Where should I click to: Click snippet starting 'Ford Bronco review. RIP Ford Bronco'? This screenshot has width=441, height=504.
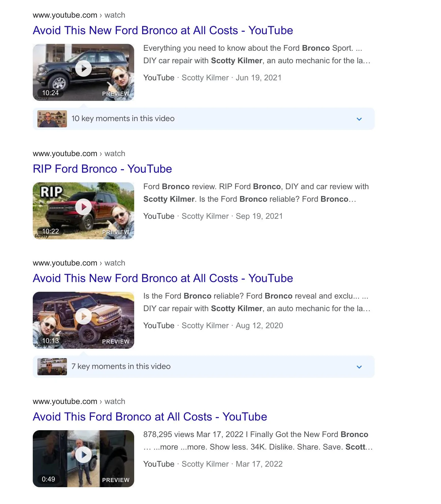[x=256, y=193]
